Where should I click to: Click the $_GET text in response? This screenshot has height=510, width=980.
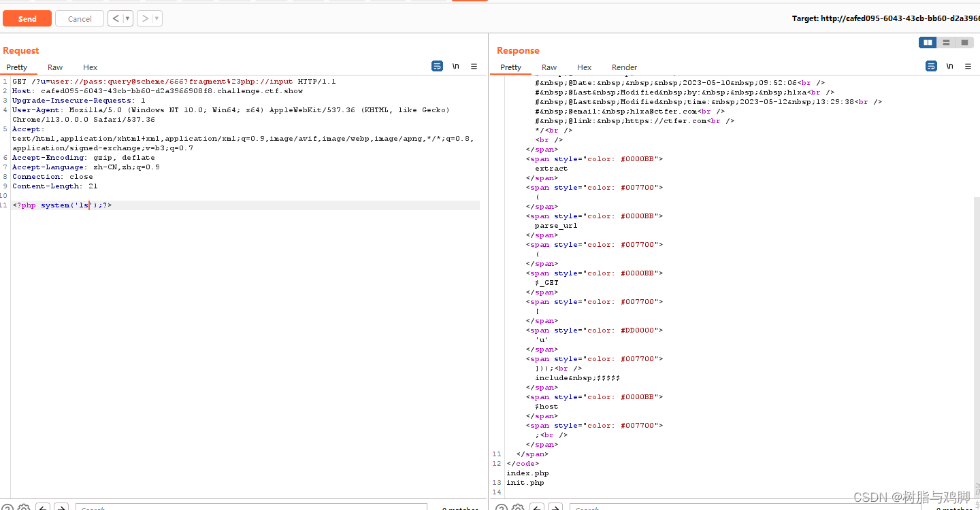coord(546,283)
